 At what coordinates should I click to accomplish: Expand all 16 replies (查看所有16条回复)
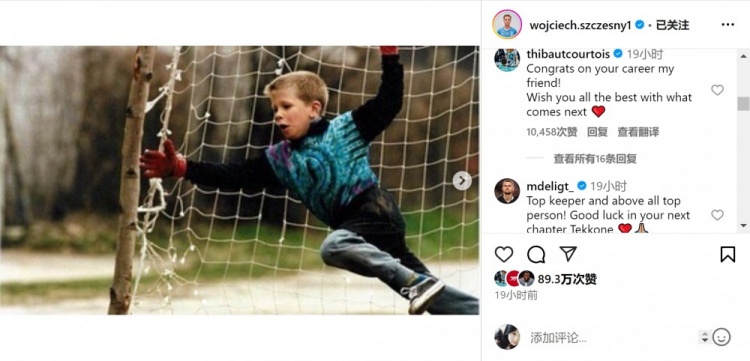click(595, 159)
